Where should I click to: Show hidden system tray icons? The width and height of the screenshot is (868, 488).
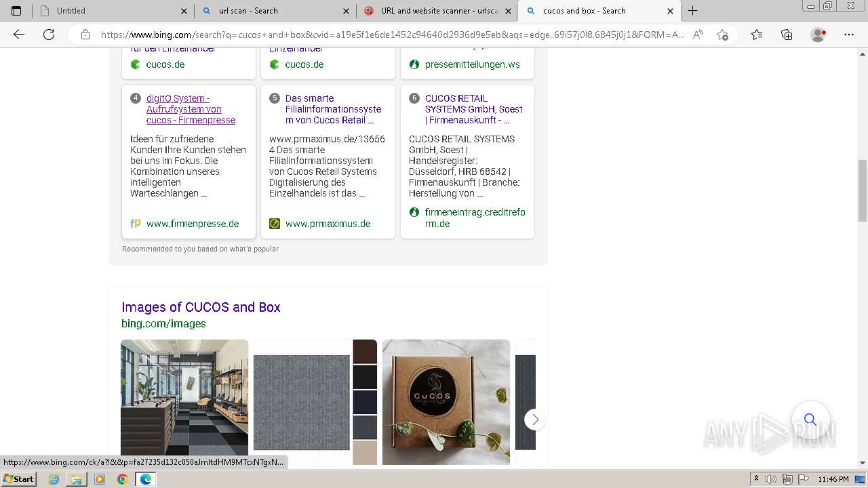(756, 479)
